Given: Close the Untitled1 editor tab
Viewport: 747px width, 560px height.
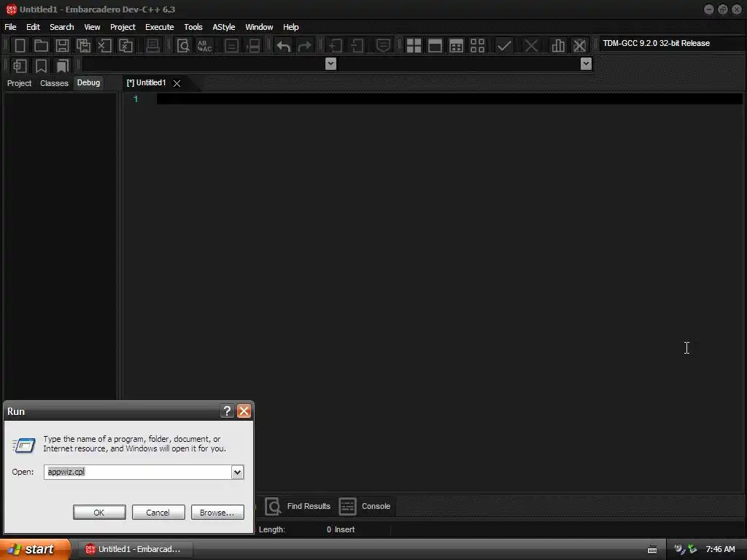Looking at the screenshot, I should [177, 83].
